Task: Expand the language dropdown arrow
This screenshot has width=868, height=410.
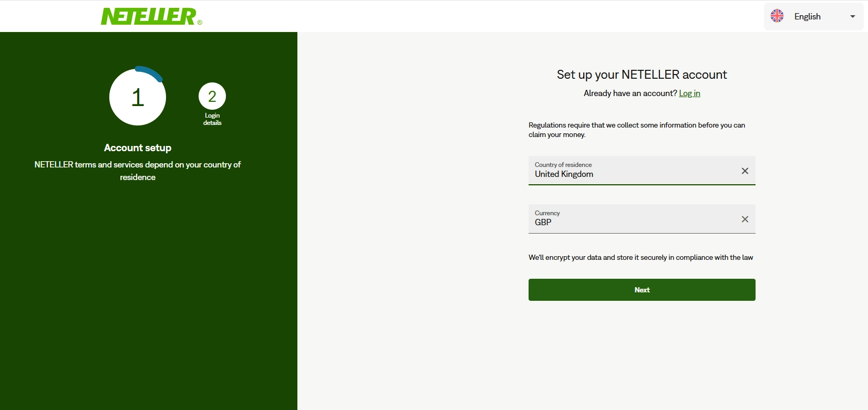Action: pos(852,16)
